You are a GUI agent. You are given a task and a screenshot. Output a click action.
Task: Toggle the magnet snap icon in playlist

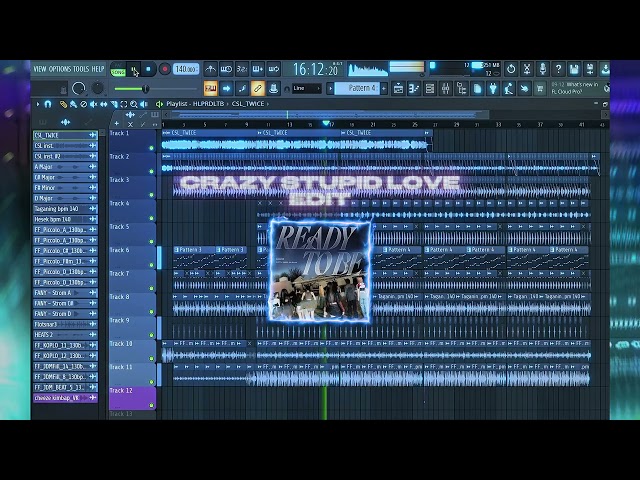(x=48, y=104)
